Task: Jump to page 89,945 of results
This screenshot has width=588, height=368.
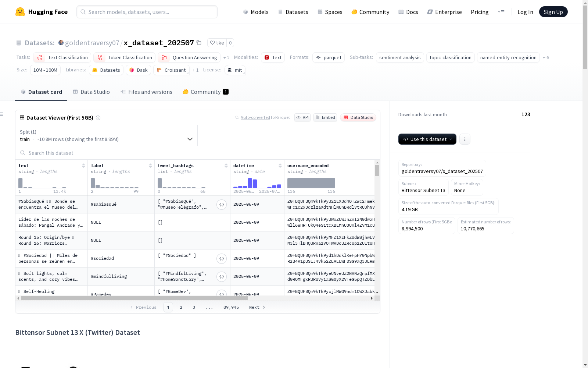Action: [x=231, y=307]
